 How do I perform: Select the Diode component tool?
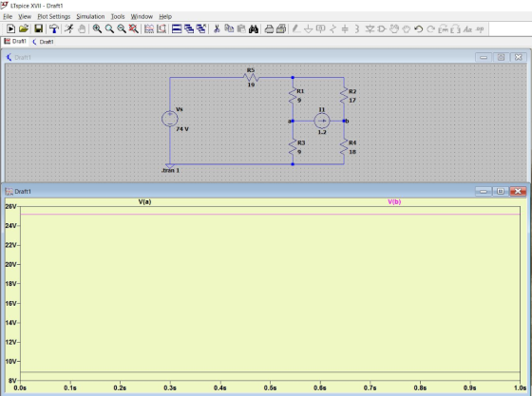tap(370, 29)
